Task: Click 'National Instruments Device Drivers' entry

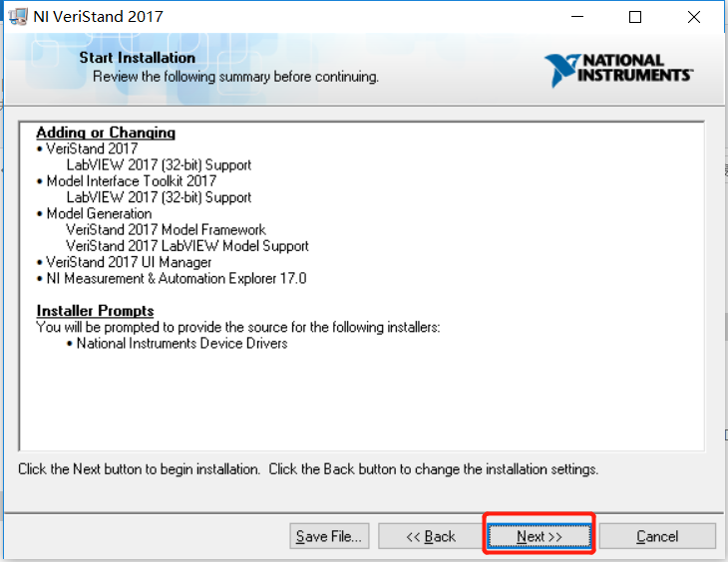Action: 182,344
